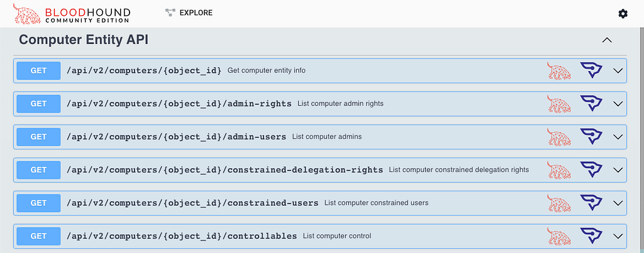The width and height of the screenshot is (644, 253).
Task: Click the List computer admins description
Action: pyautogui.click(x=327, y=137)
